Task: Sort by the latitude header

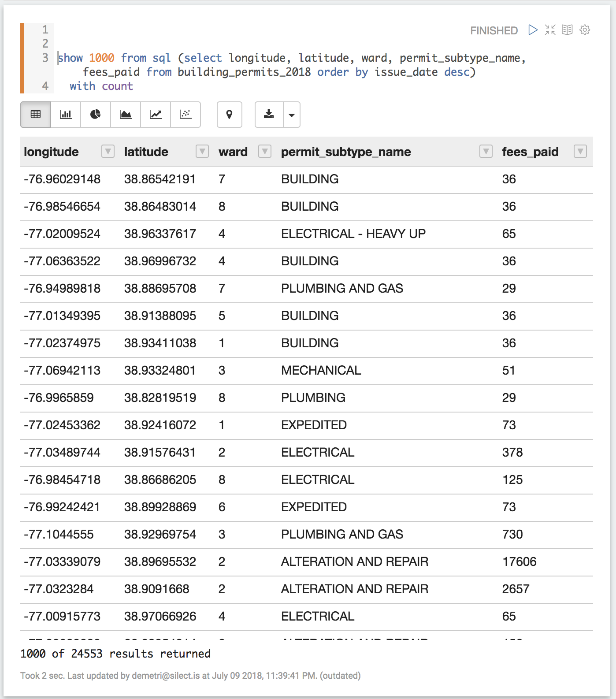Action: pyautogui.click(x=146, y=152)
